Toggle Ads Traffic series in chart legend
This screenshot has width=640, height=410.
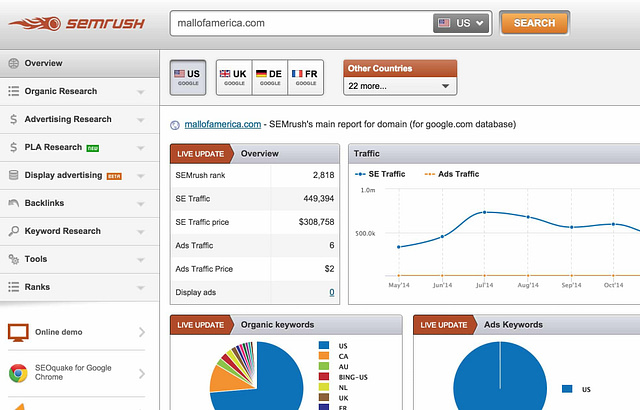tap(452, 174)
